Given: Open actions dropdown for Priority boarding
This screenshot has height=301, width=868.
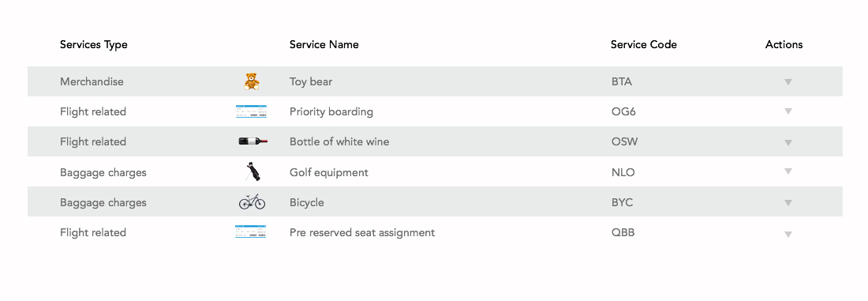Looking at the screenshot, I should pyautogui.click(x=788, y=111).
